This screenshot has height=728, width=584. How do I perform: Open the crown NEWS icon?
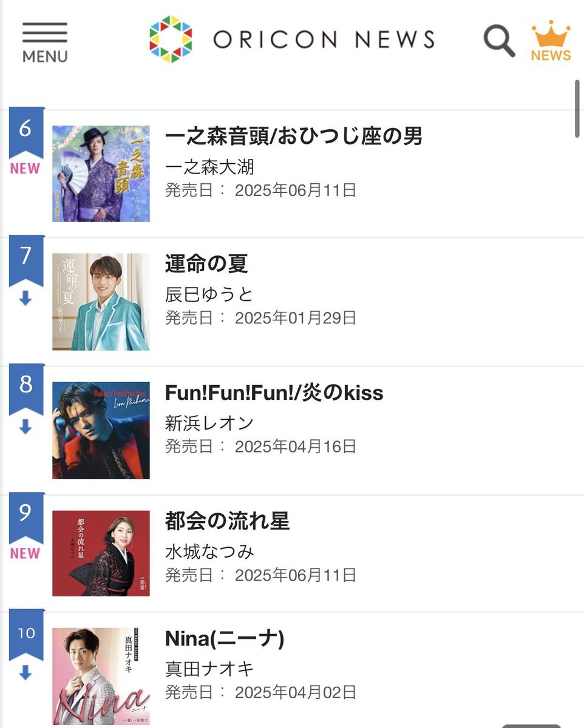(551, 41)
